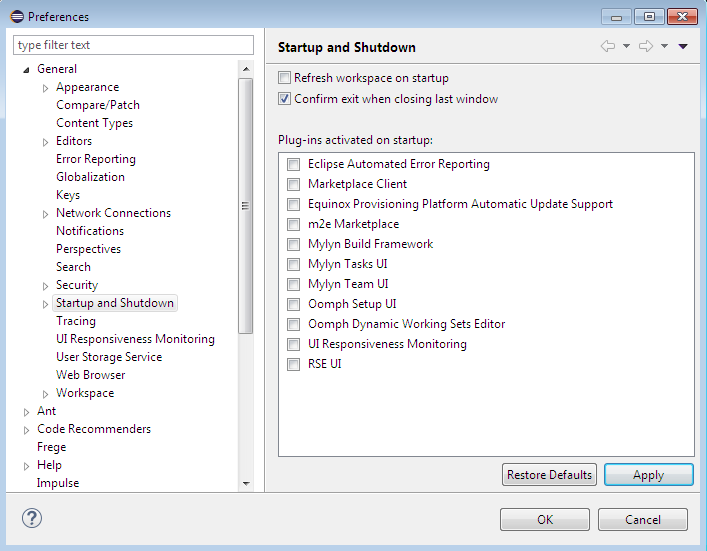Select UI Responsiveness Monitoring tree item
The height and width of the screenshot is (551, 707).
click(135, 339)
